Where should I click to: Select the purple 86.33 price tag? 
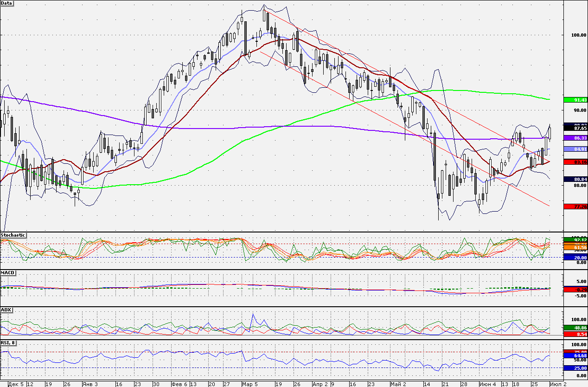[x=575, y=138]
